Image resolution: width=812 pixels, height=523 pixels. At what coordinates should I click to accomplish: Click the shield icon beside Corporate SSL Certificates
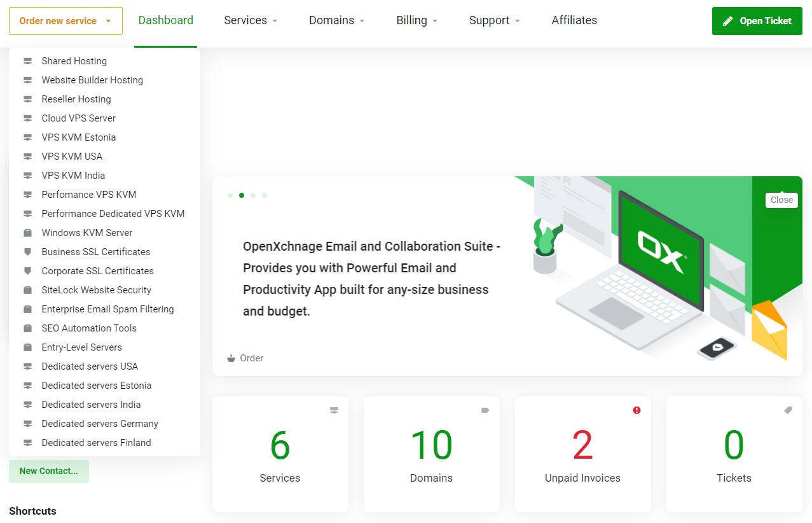pos(27,270)
